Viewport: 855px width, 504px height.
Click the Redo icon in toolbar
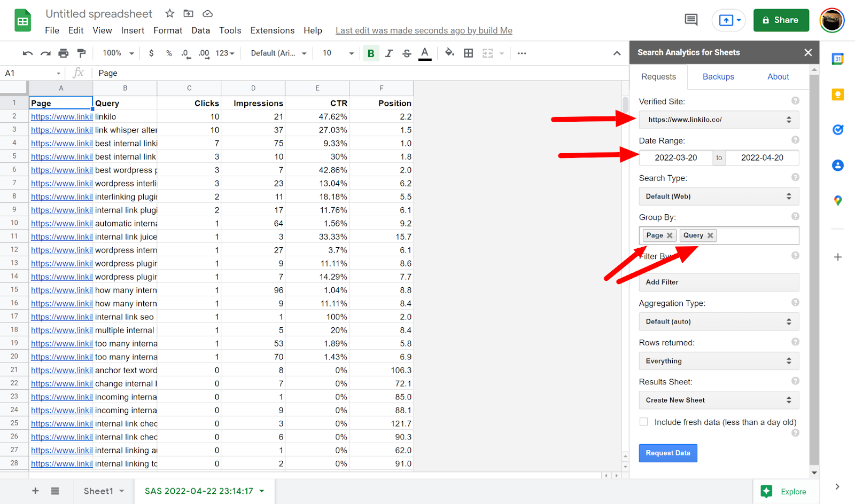[46, 53]
